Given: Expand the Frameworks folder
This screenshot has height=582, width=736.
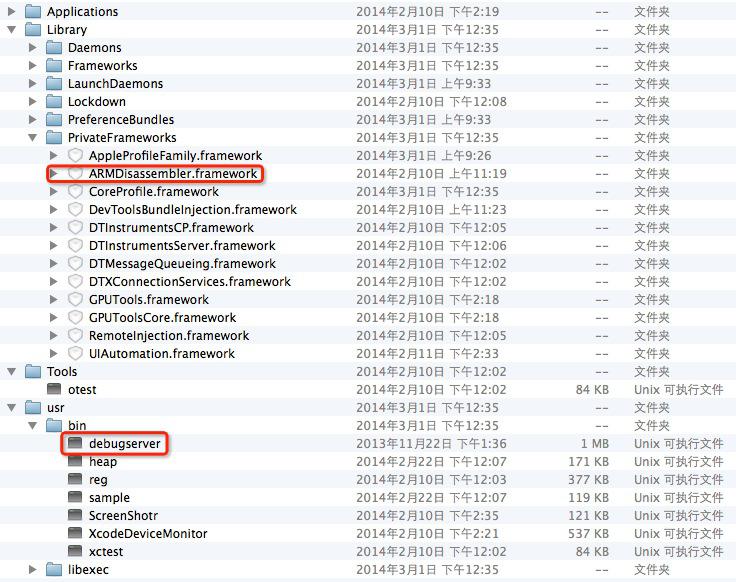Looking at the screenshot, I should point(32,65).
